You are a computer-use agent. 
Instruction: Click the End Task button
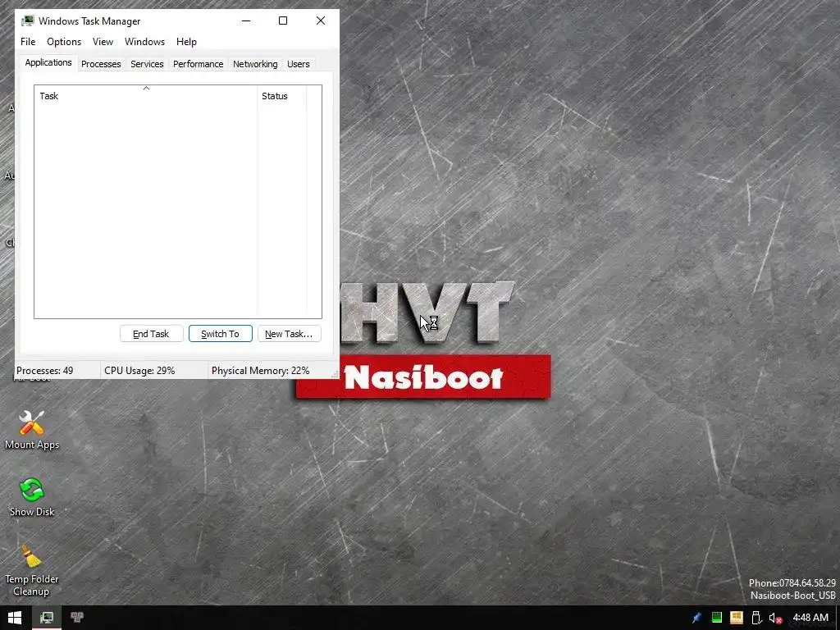click(x=151, y=334)
